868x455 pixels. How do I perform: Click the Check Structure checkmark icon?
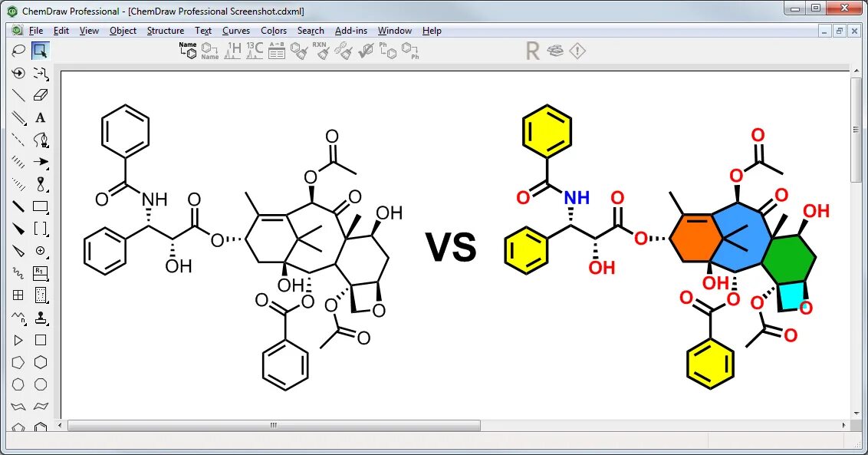point(366,51)
